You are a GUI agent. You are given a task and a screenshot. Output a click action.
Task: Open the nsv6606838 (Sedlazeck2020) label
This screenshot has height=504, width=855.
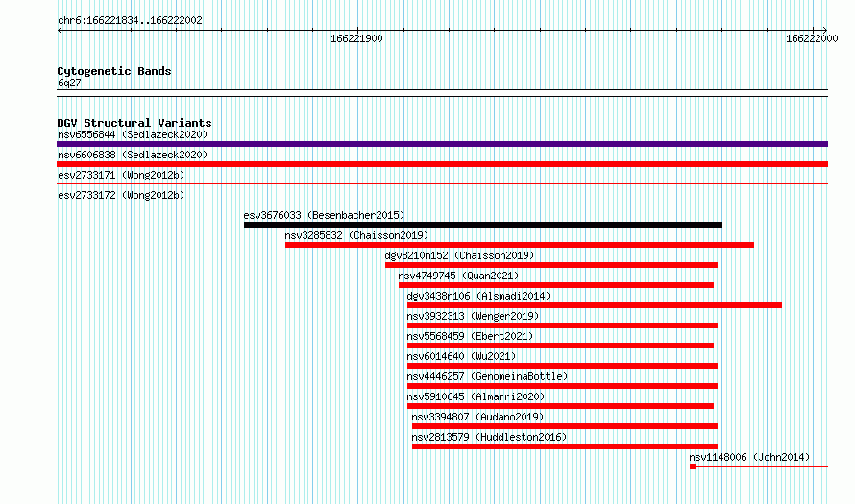[133, 155]
